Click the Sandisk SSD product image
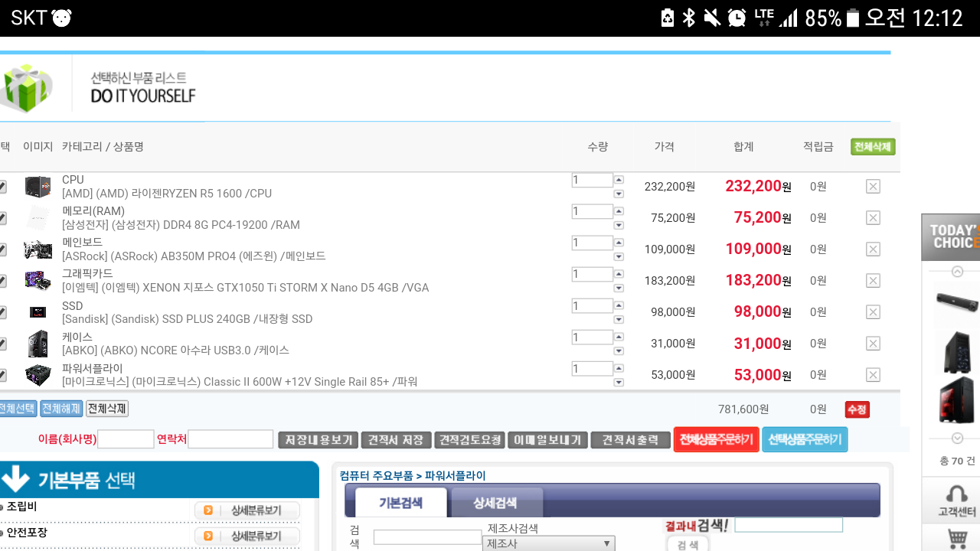Viewport: 980px width, 551px height. (x=38, y=312)
